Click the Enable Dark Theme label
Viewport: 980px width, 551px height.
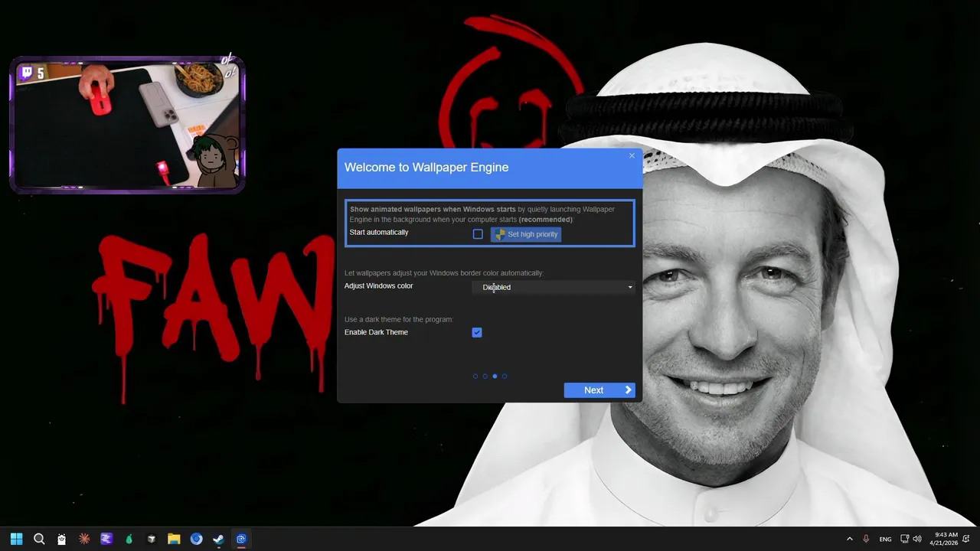(376, 332)
